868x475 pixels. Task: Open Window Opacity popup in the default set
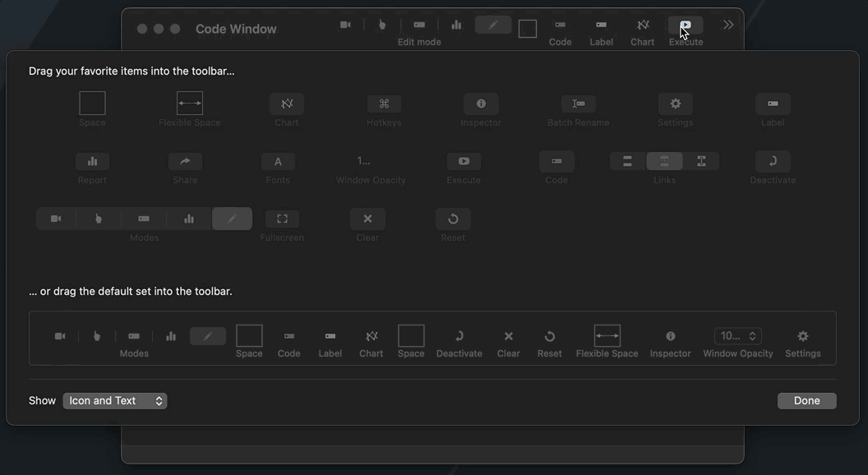(x=737, y=336)
